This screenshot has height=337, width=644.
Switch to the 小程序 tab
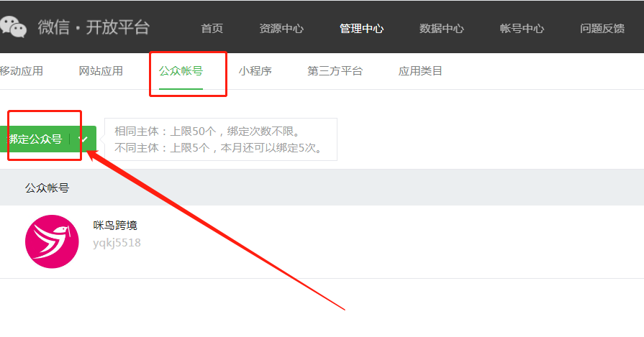[x=255, y=71]
